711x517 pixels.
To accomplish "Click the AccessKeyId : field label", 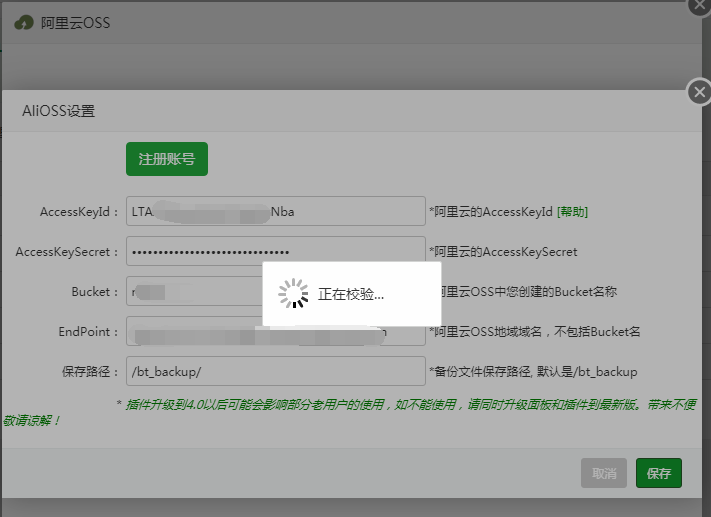I will 79,212.
